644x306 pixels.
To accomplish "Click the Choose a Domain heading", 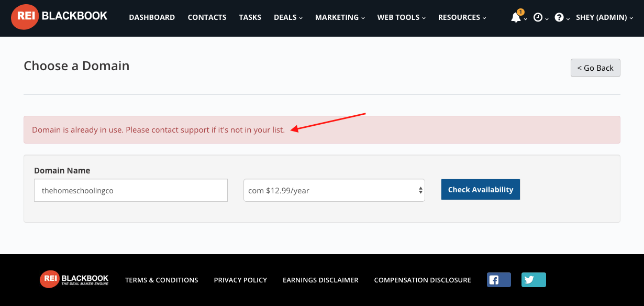I will (x=76, y=66).
